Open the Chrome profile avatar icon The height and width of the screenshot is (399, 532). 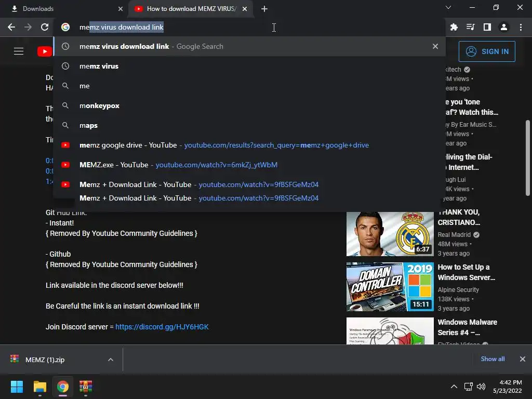click(504, 27)
